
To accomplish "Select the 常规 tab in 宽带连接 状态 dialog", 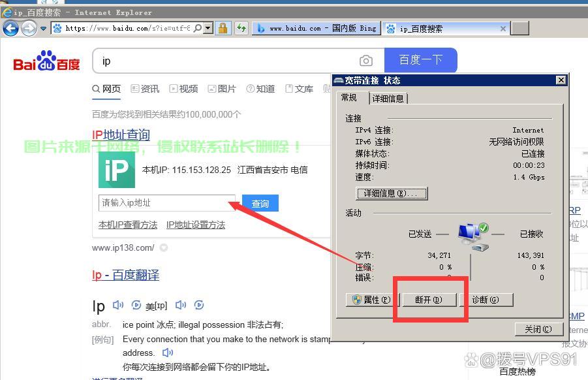I will [348, 97].
